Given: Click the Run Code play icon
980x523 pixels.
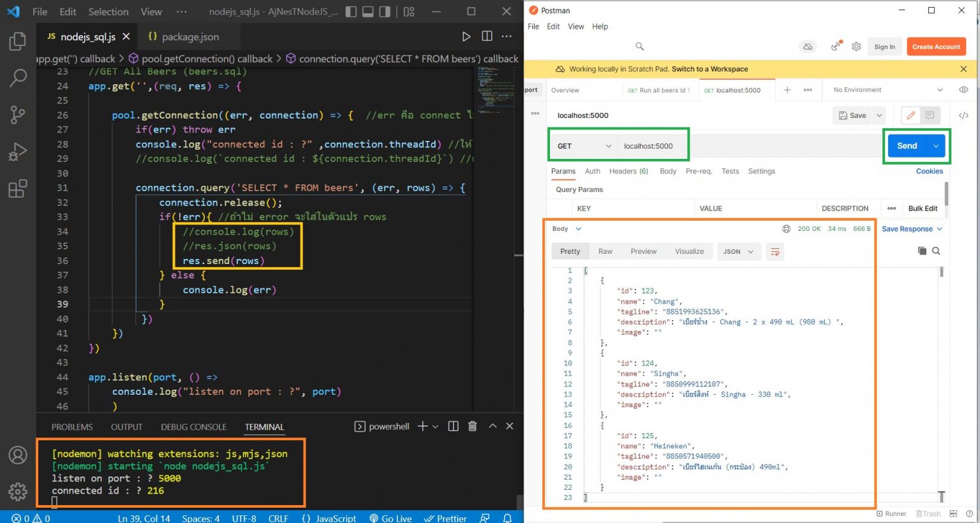Looking at the screenshot, I should point(466,36).
